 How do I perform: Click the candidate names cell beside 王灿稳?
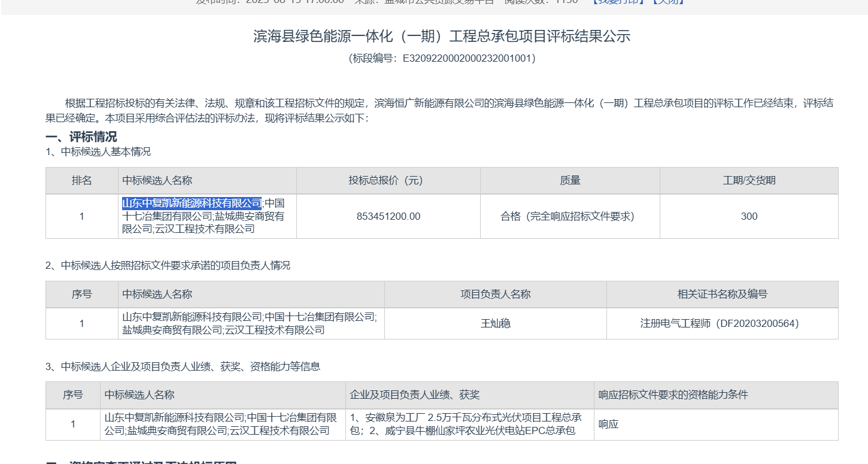coord(251,324)
